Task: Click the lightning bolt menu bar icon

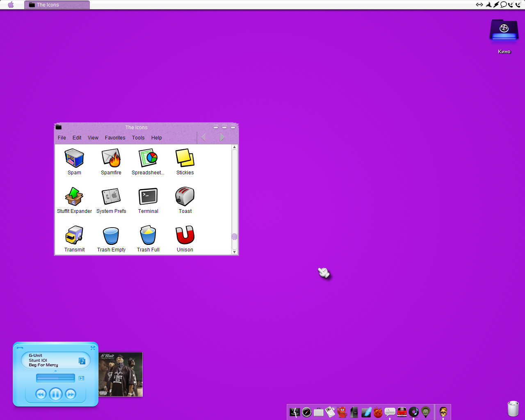Action: click(496, 5)
